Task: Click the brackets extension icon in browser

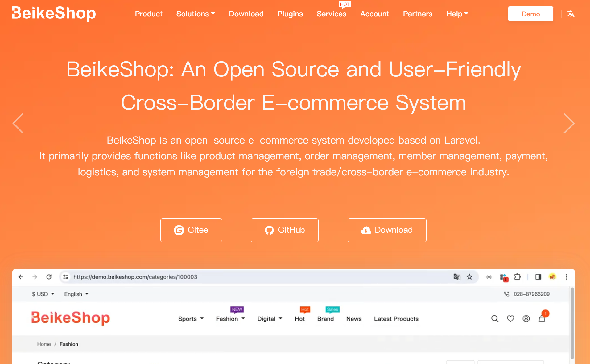Action: pos(489,277)
